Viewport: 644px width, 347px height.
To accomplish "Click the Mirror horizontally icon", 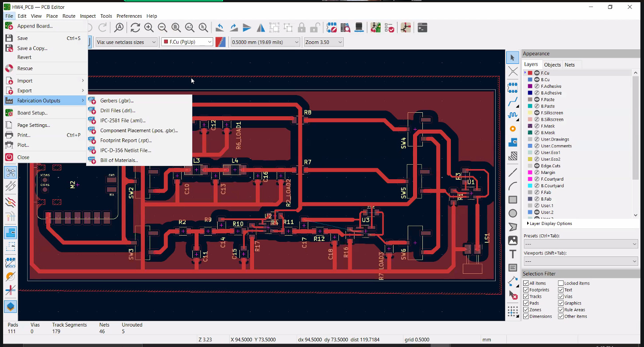I will pos(261,28).
